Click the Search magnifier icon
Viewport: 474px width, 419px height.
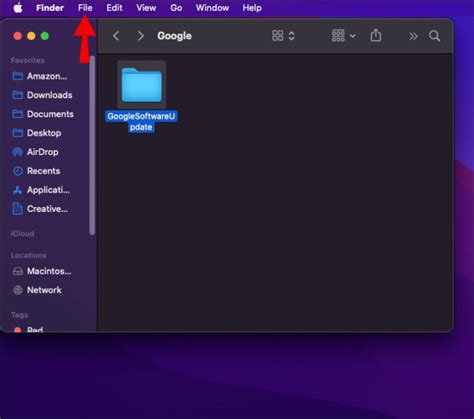coord(434,36)
